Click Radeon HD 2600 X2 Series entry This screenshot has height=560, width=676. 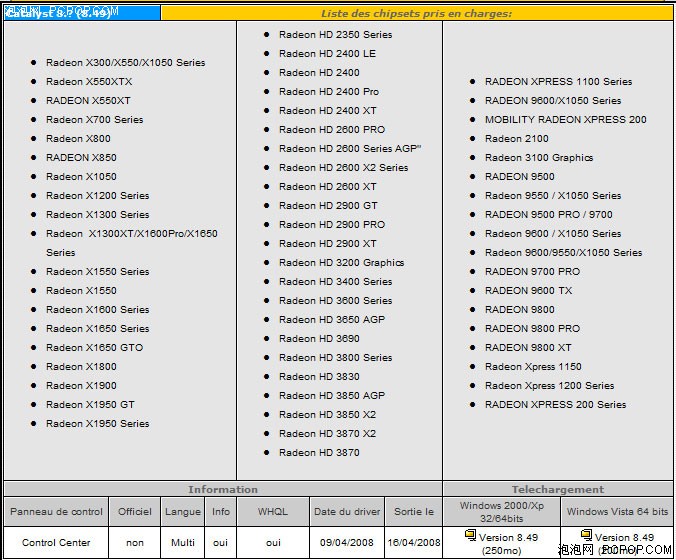pos(343,167)
